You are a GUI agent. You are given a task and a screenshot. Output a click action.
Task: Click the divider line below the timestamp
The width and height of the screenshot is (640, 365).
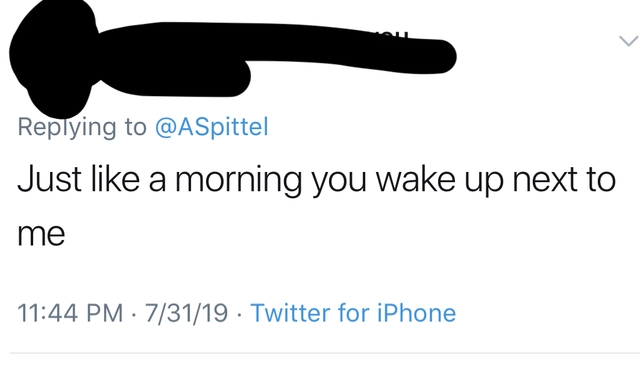point(324,354)
